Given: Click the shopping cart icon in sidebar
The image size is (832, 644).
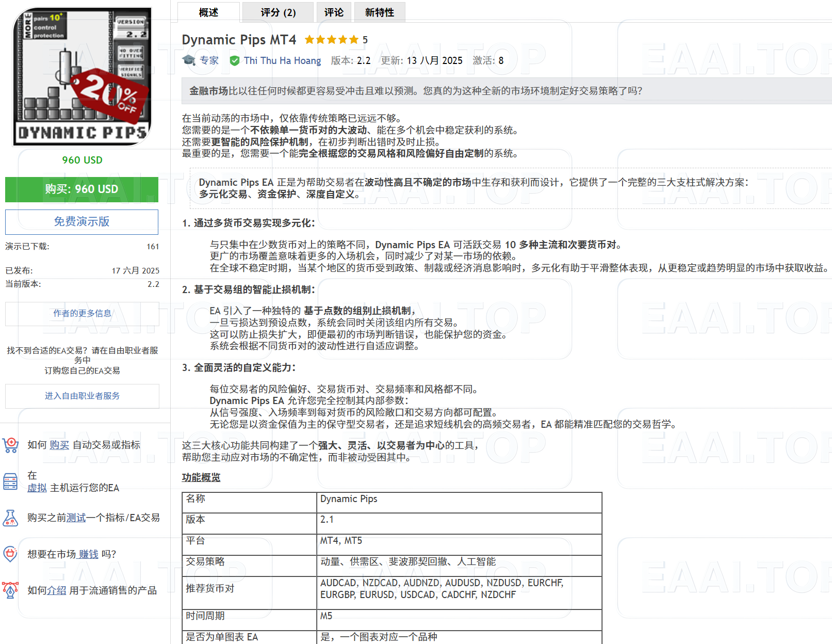Looking at the screenshot, I should 10,445.
